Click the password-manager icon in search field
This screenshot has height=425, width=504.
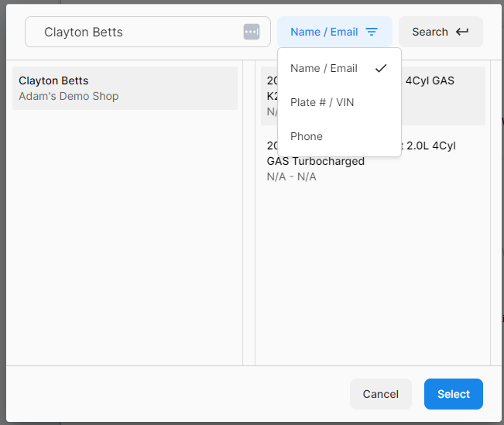[252, 32]
